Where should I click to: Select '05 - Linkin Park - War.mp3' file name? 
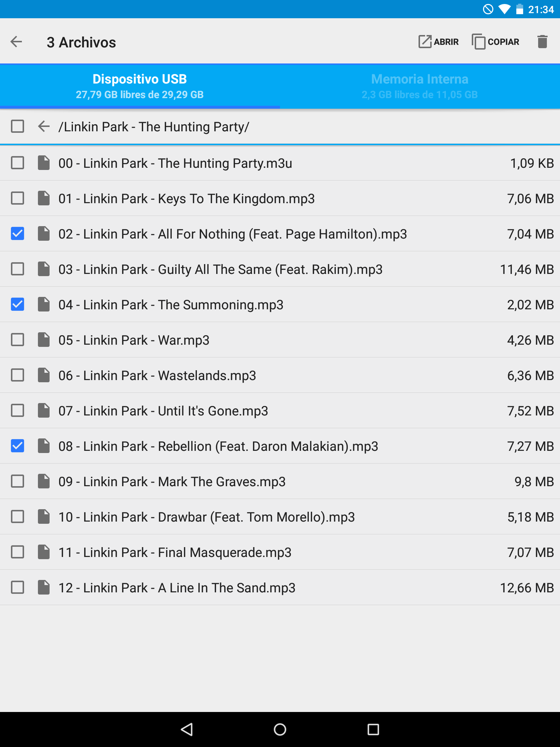pyautogui.click(x=134, y=340)
